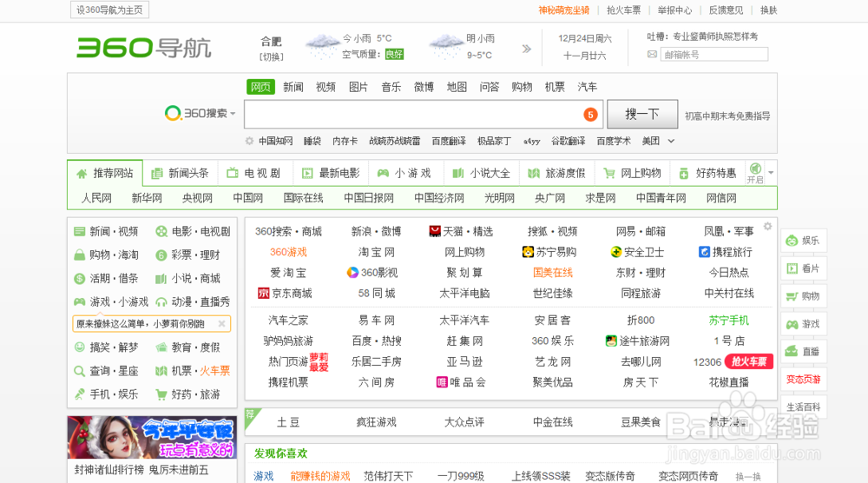Open the 神秘萌宠坐骑 orange link
868x483 pixels.
[563, 10]
